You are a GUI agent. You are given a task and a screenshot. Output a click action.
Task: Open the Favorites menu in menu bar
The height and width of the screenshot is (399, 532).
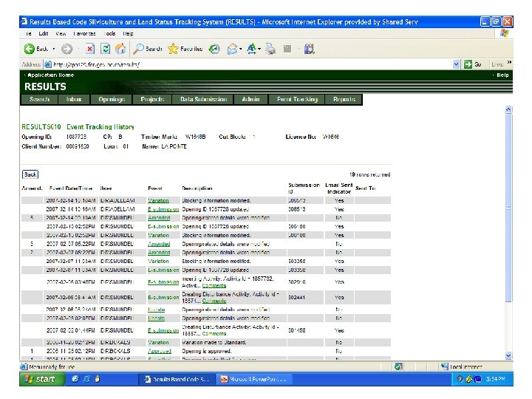tap(84, 33)
